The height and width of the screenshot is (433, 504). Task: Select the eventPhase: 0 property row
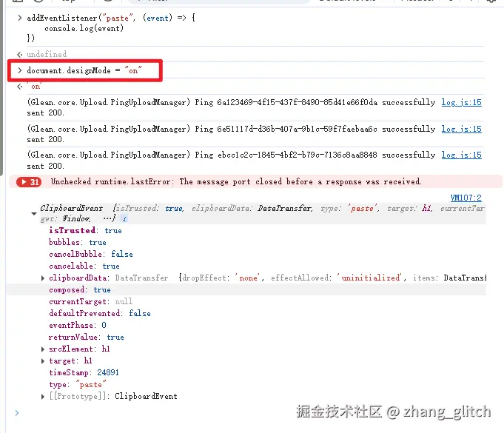pyautogui.click(x=78, y=326)
